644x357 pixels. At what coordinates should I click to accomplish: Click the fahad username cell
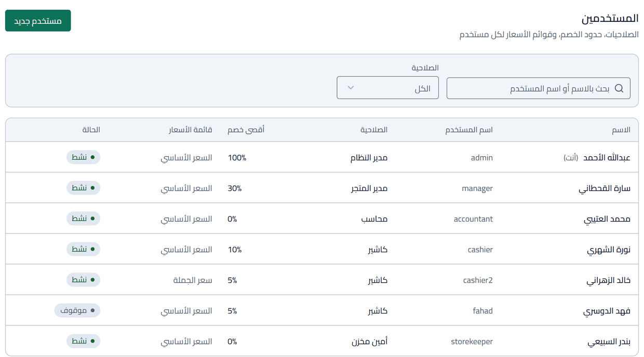pyautogui.click(x=482, y=311)
